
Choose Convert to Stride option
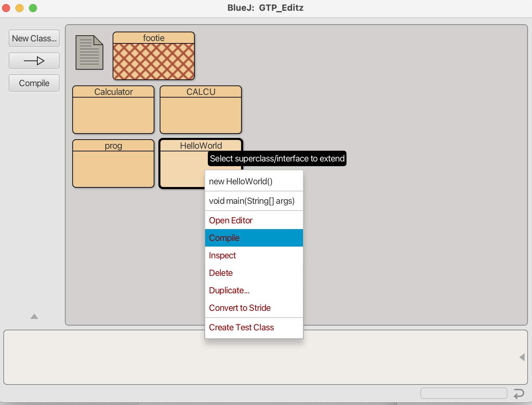coord(254,308)
